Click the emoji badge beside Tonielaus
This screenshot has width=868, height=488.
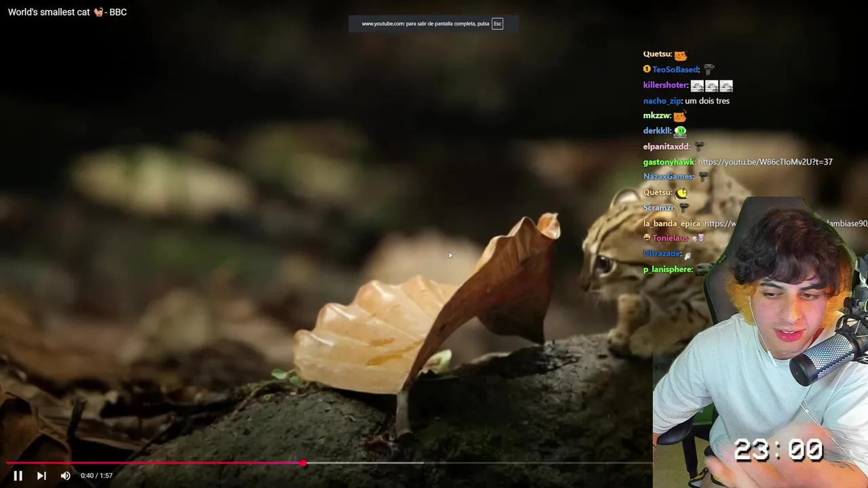tap(647, 238)
